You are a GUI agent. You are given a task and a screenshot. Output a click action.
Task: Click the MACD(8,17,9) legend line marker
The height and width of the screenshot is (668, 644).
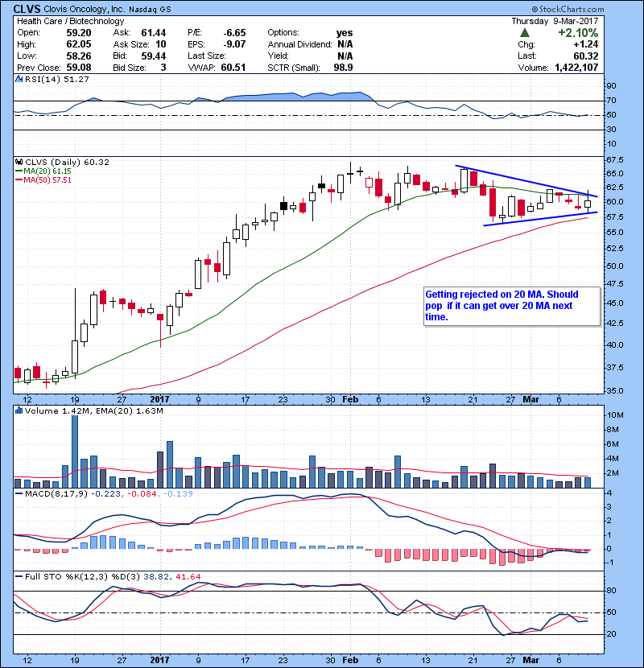coord(19,493)
